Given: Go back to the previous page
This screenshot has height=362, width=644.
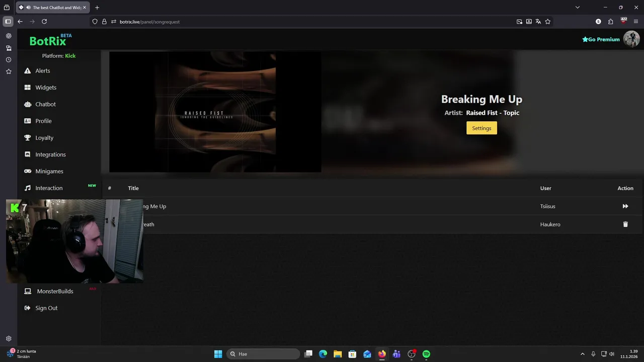Looking at the screenshot, I should [20, 22].
